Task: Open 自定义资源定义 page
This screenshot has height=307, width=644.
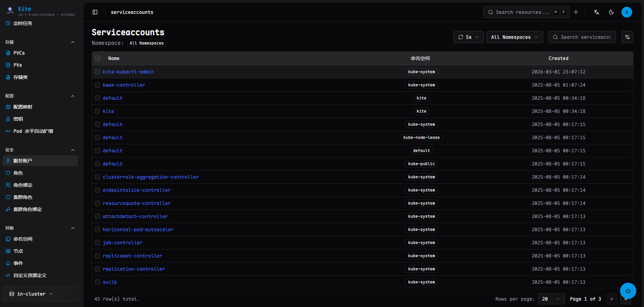Action: click(40, 275)
